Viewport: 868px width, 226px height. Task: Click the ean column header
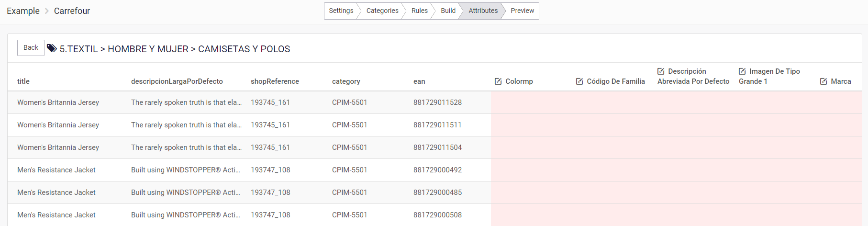click(x=419, y=81)
